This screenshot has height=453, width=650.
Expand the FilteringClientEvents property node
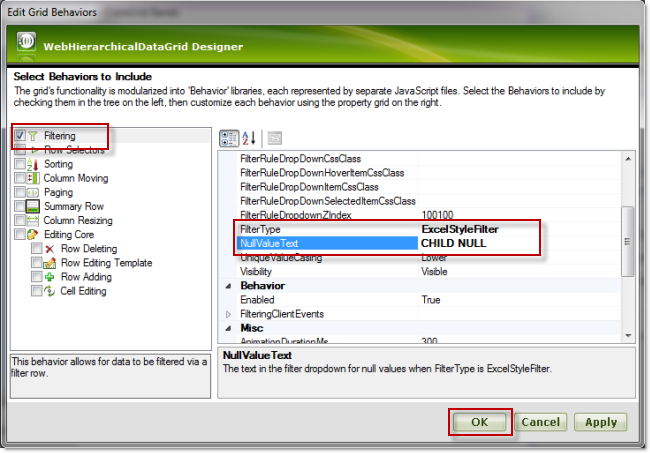point(228,314)
